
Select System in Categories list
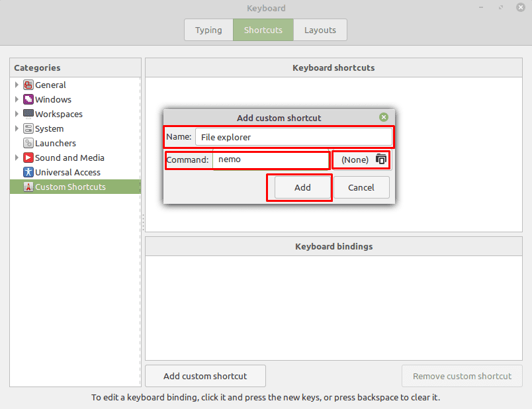[75, 128]
